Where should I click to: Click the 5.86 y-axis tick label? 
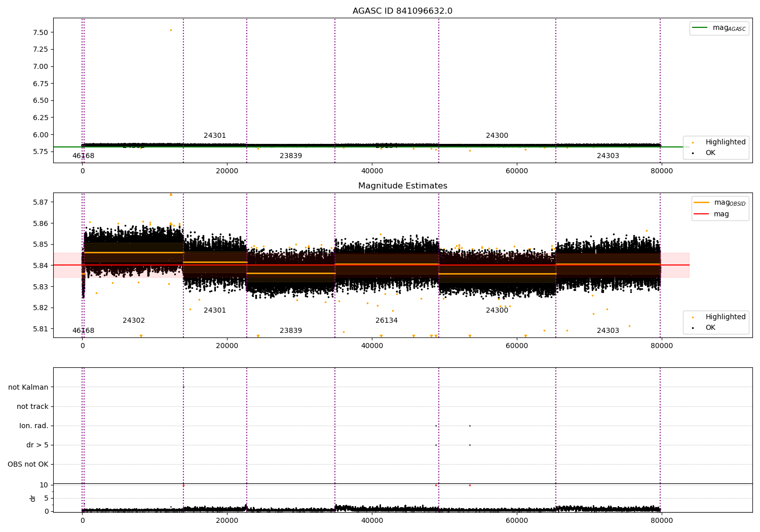pyautogui.click(x=40, y=223)
